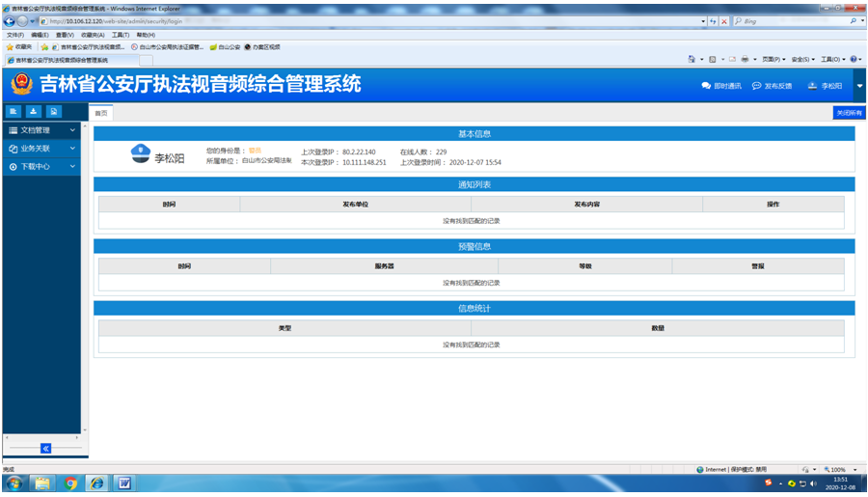The image size is (868, 497).
Task: Click the IE refresh button
Action: [x=713, y=21]
